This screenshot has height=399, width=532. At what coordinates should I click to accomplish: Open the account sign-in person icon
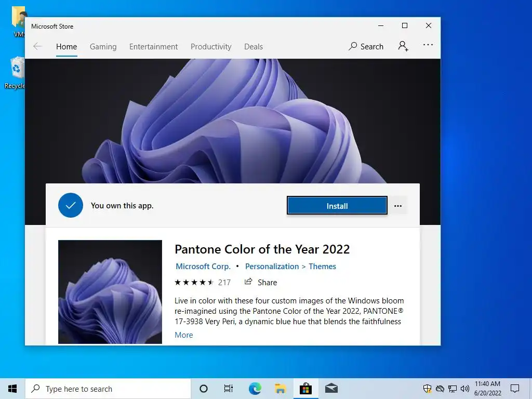(403, 46)
